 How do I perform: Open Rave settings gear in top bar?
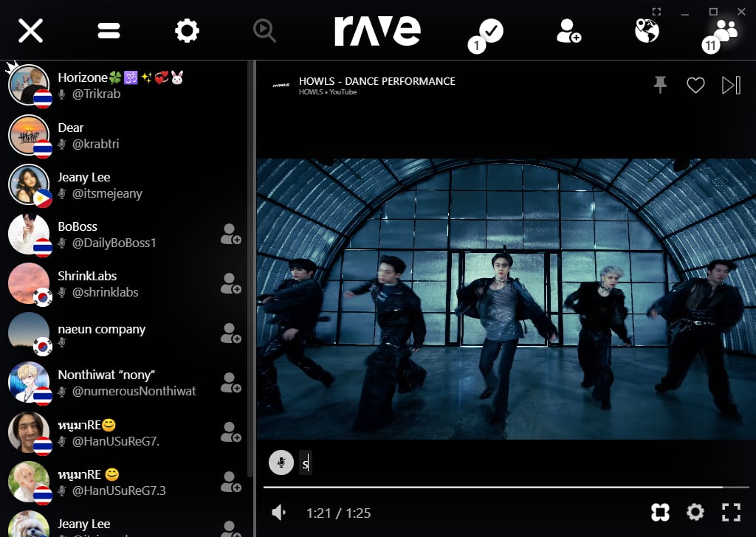187,31
